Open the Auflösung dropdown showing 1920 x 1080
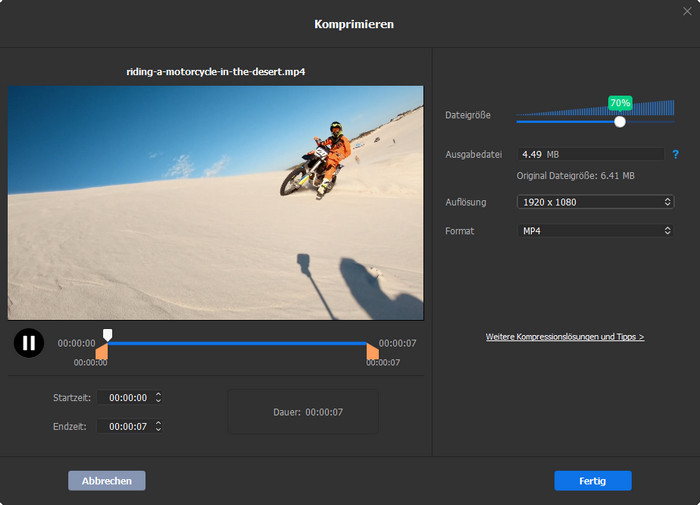Screen dimensions: 700x505 tap(595, 202)
